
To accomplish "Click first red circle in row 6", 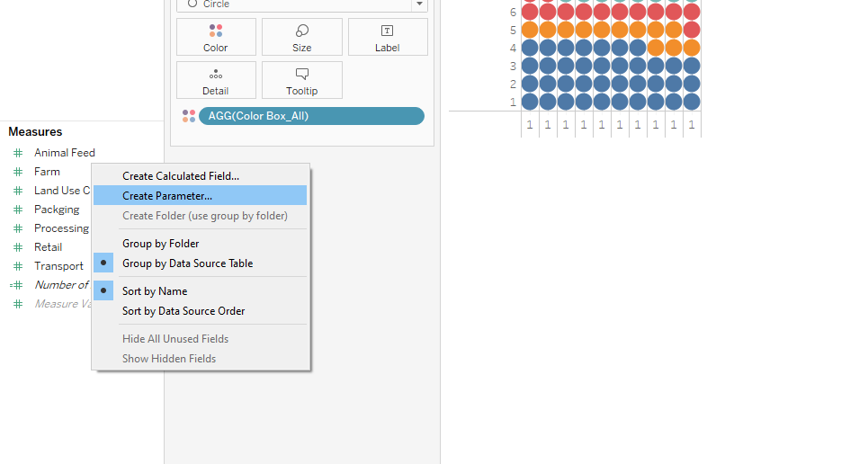I will click(530, 12).
